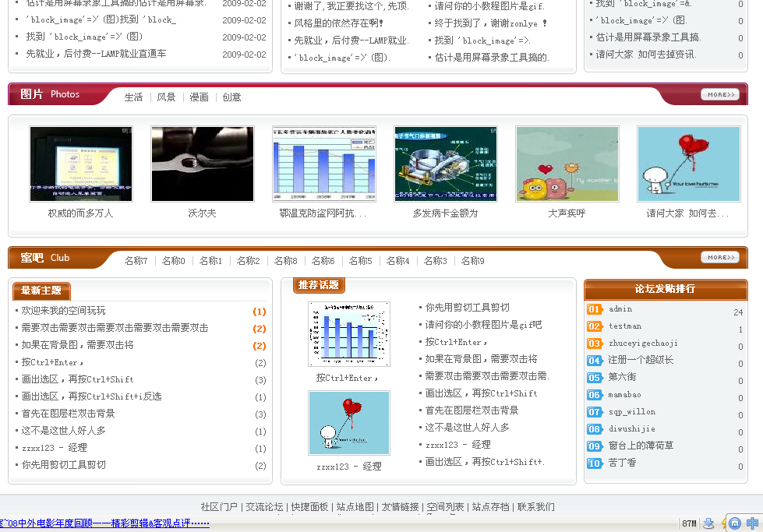Click the 按Ctrl+Enter caption under chart thumbnail
The height and width of the screenshot is (532, 763).
347,378
